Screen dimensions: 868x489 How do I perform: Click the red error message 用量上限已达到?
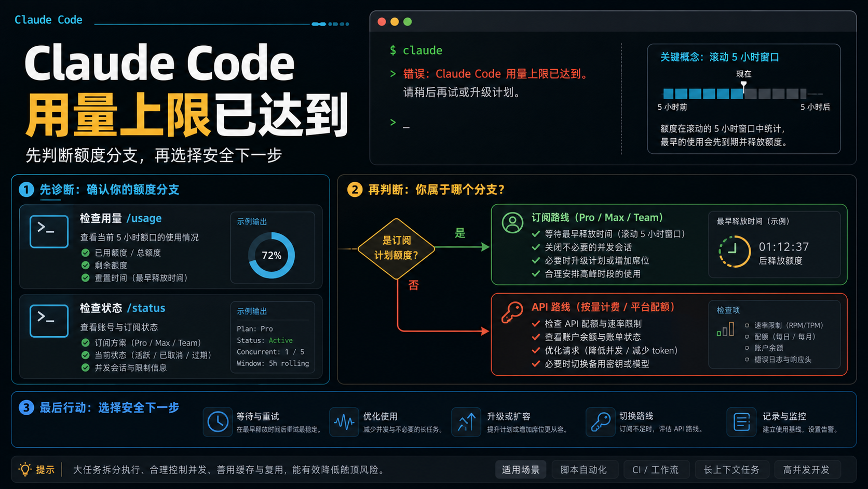click(497, 74)
